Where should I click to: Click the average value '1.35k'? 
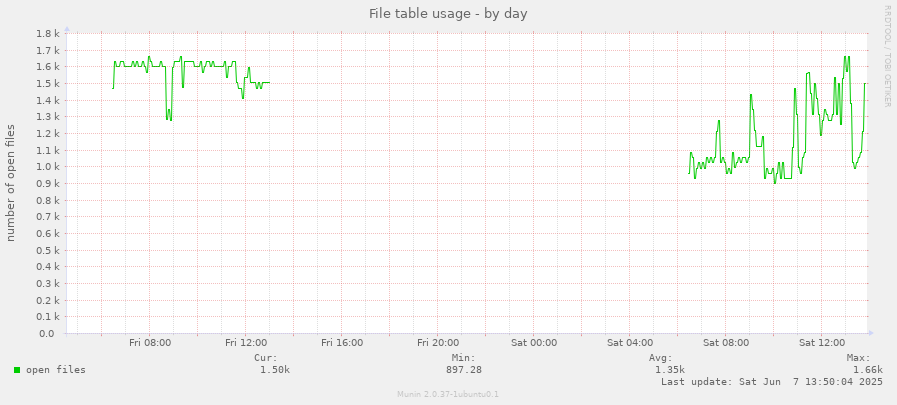click(670, 370)
